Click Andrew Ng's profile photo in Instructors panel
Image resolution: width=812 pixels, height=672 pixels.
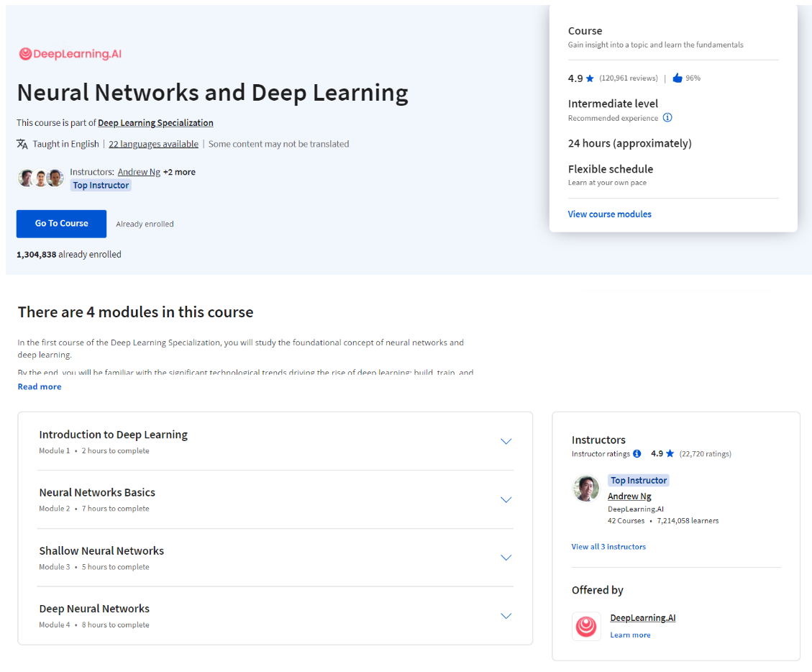(x=586, y=489)
